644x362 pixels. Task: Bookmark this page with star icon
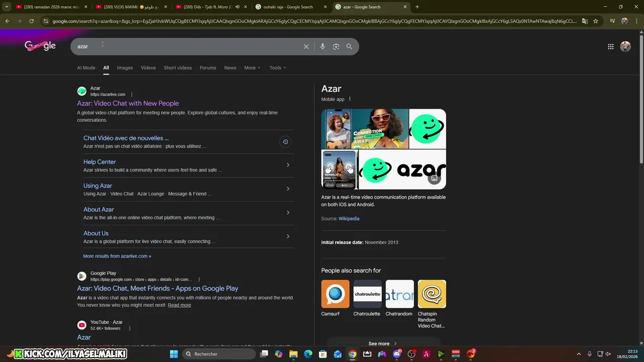596,21
